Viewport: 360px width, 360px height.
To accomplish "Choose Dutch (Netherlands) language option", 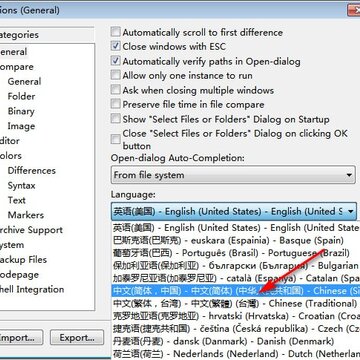I will pyautogui.click(x=236, y=353).
